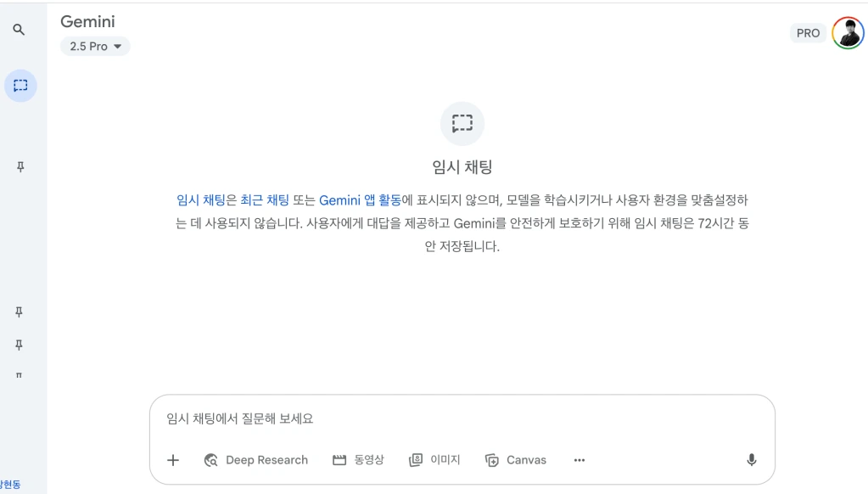
Task: Expand more tools with the ellipsis button
Action: 580,460
